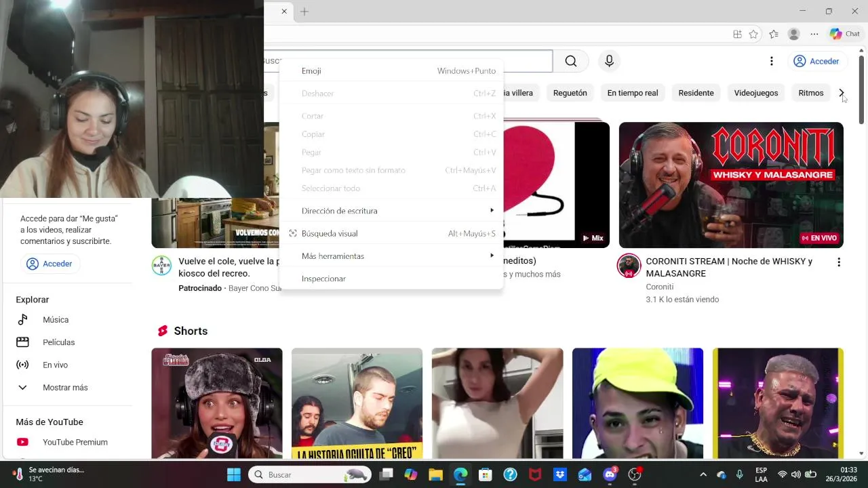Close the current browser tab

284,12
